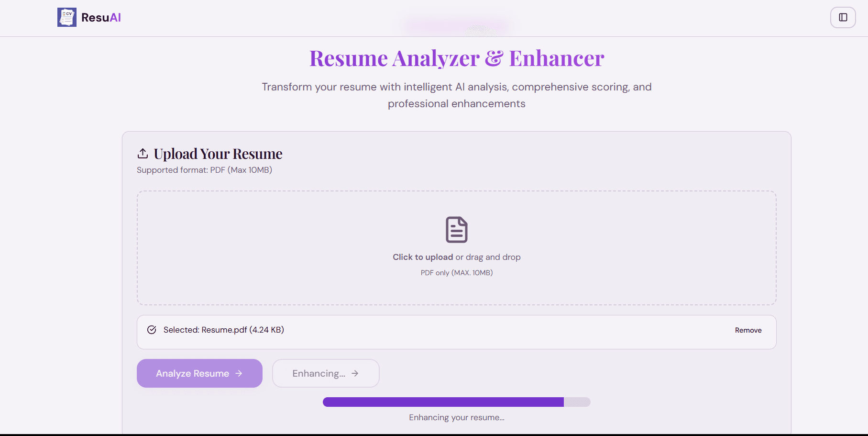The image size is (868, 436).
Task: Select the Selected: Resume.pdf (4.24 KB) row
Action: (223, 330)
